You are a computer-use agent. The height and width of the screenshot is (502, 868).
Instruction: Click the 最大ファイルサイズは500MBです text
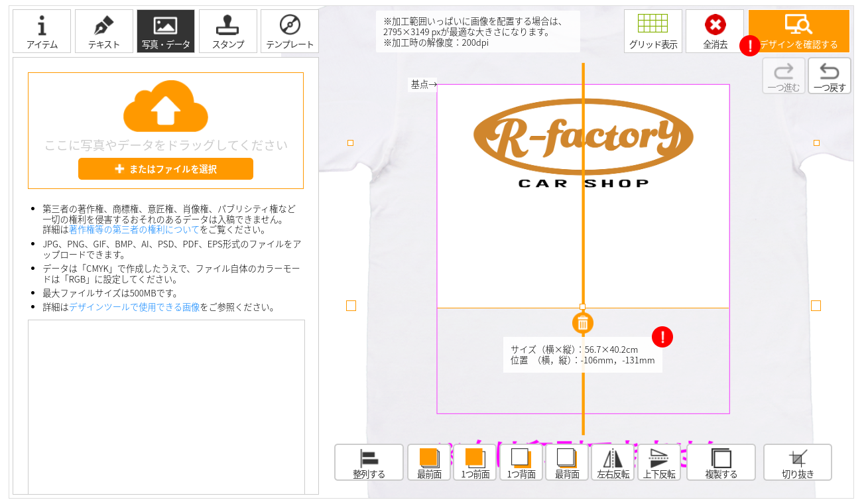pos(111,293)
